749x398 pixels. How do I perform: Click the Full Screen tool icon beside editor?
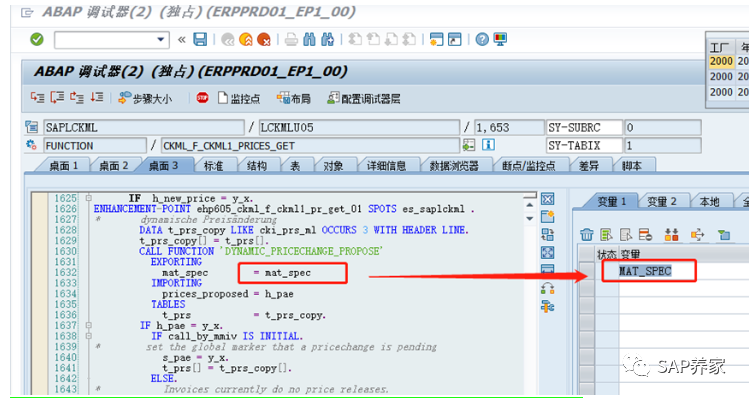[x=547, y=252]
